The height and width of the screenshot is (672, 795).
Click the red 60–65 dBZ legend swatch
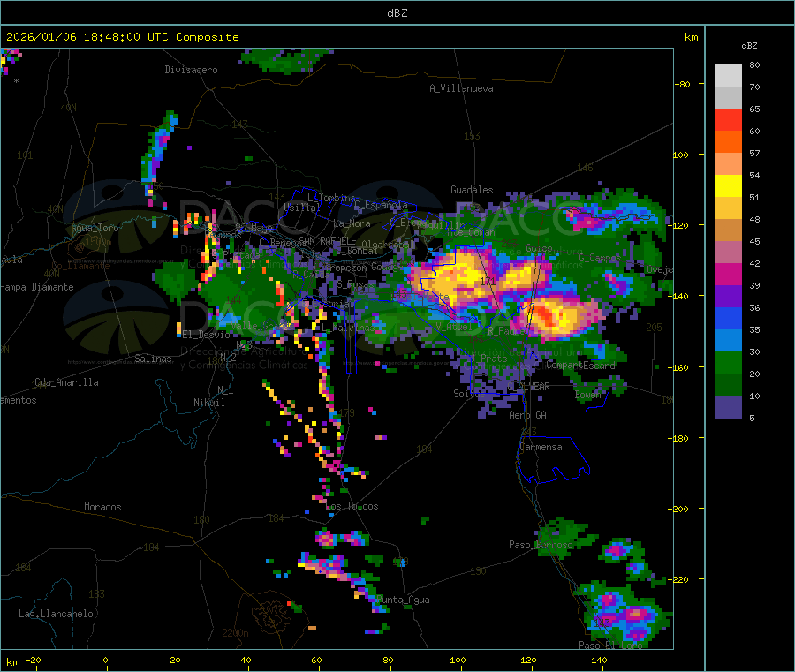coord(728,119)
